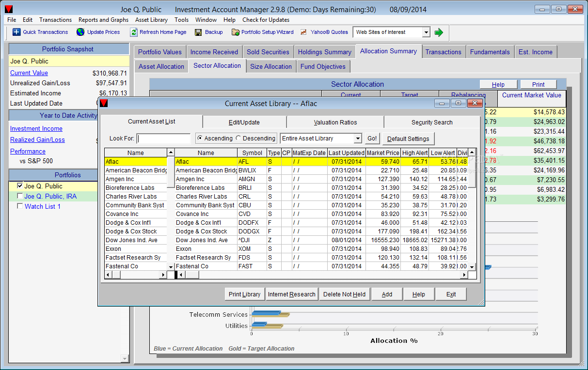Select the Size Allocation sub-tab
Screen dimensions: 588x370
click(271, 66)
